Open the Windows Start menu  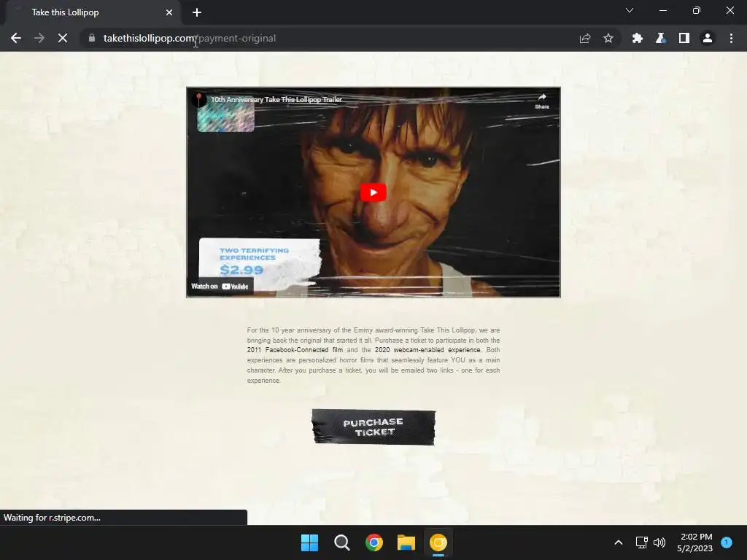click(309, 542)
